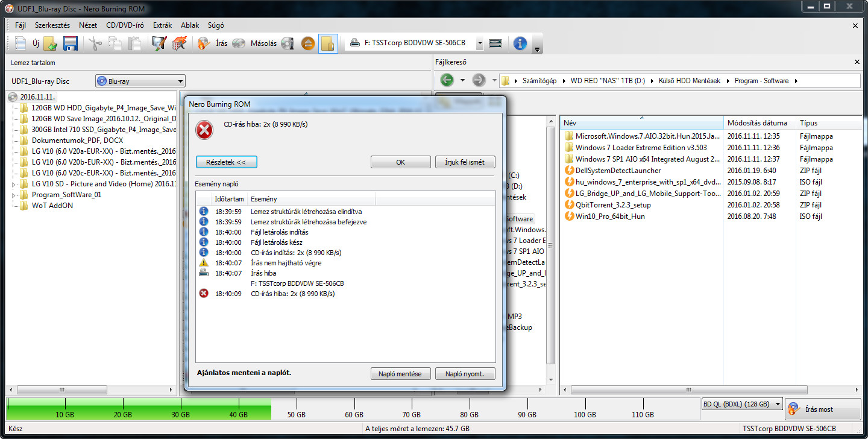The image size is (868, 439).
Task: Save compilation with the floppy disk icon
Action: pyautogui.click(x=71, y=43)
